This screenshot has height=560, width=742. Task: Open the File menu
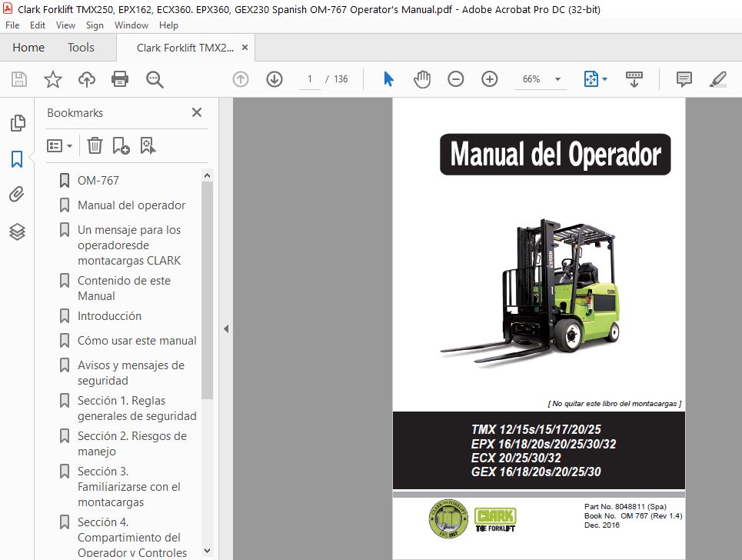[12, 25]
